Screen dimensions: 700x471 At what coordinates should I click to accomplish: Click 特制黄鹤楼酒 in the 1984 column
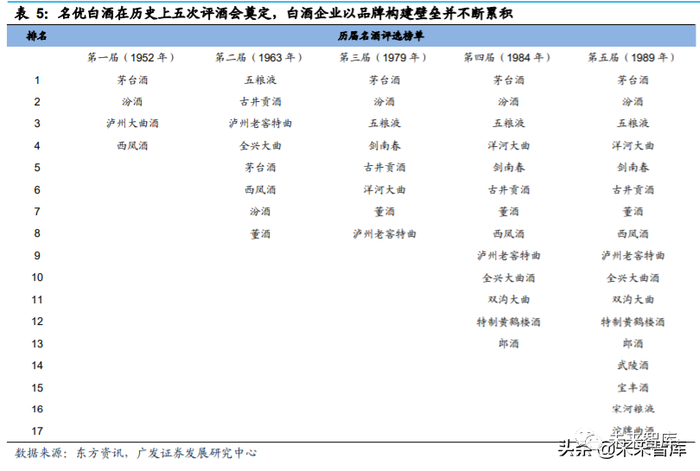(508, 322)
